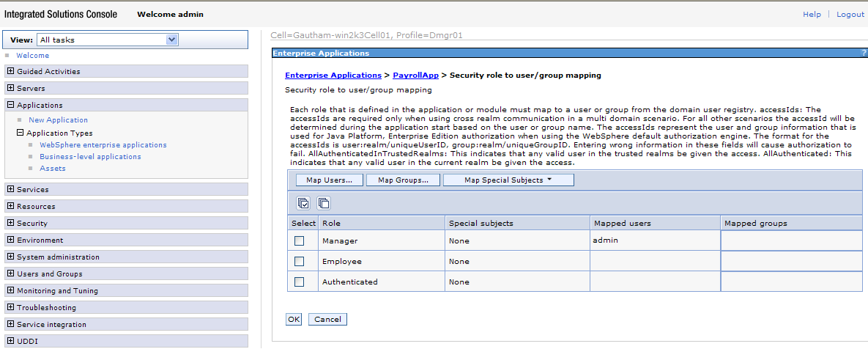Tick the checkbox for Authenticated role
The image size is (868, 349).
(x=300, y=282)
